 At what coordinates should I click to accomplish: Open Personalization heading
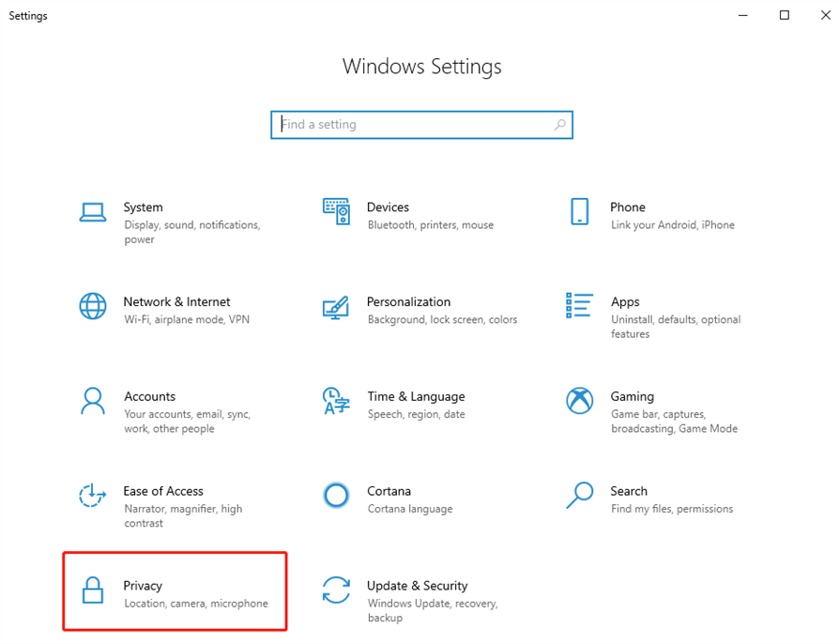coord(409,302)
